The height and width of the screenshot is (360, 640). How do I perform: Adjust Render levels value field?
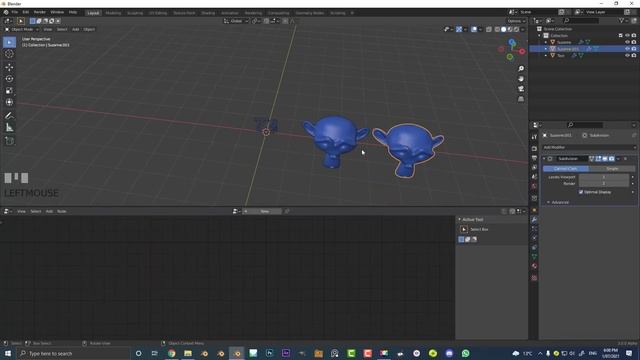604,184
